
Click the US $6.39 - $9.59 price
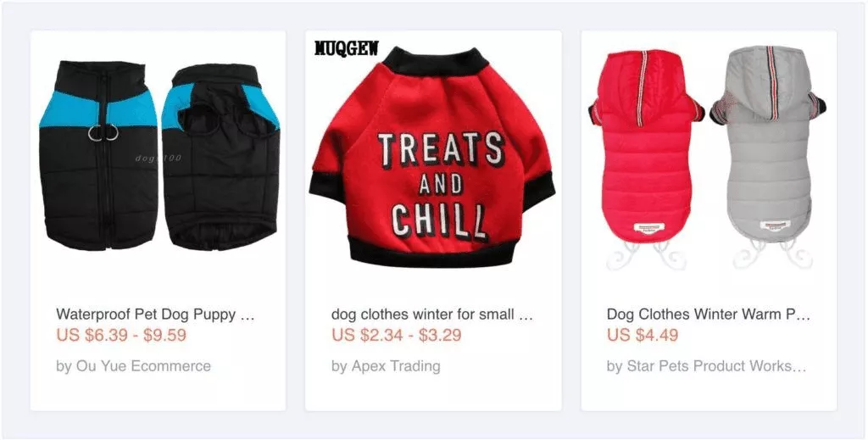pos(121,336)
